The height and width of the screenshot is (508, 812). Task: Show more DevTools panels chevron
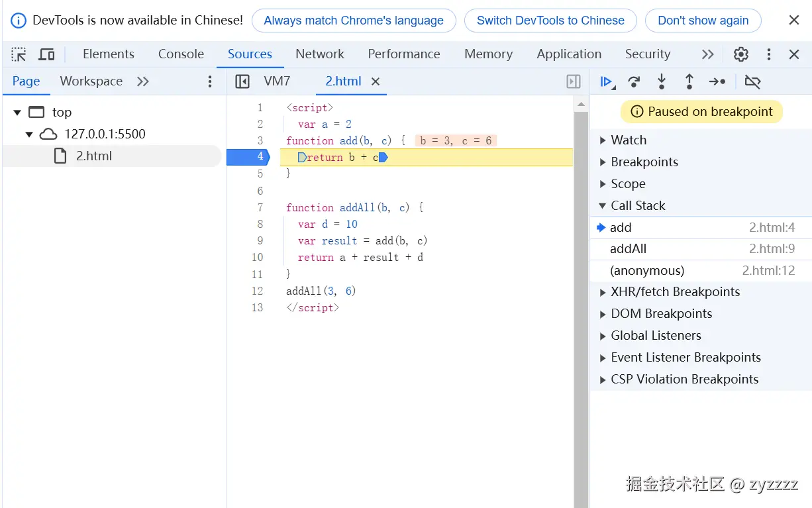[x=708, y=54]
